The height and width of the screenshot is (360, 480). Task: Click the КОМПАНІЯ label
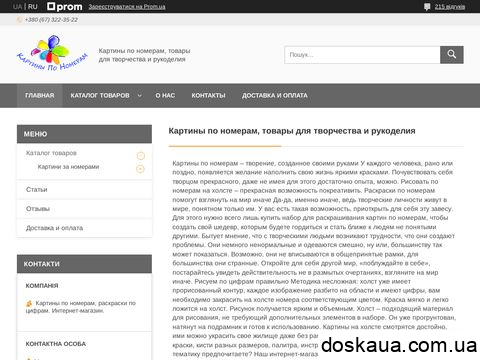pyautogui.click(x=42, y=286)
